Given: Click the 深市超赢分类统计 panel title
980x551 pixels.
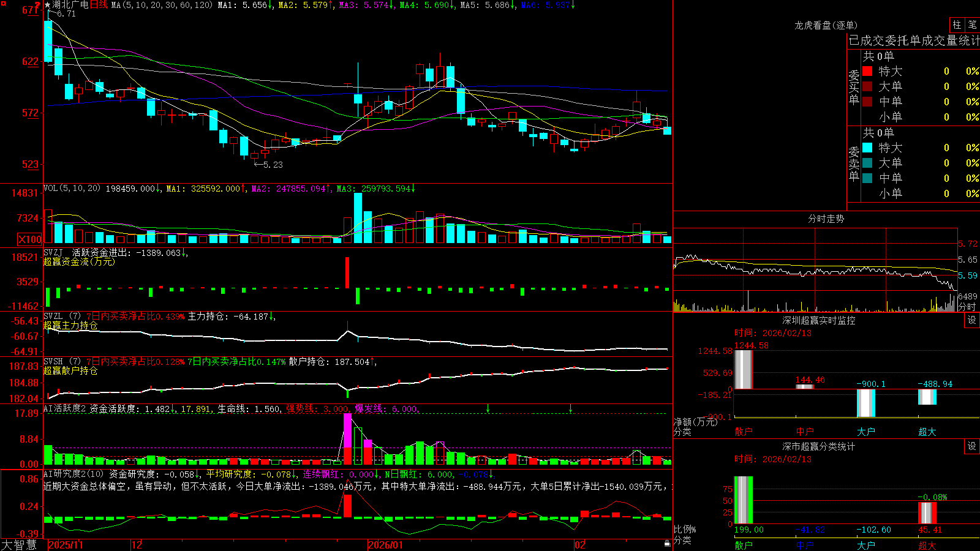Looking at the screenshot, I should click(819, 446).
